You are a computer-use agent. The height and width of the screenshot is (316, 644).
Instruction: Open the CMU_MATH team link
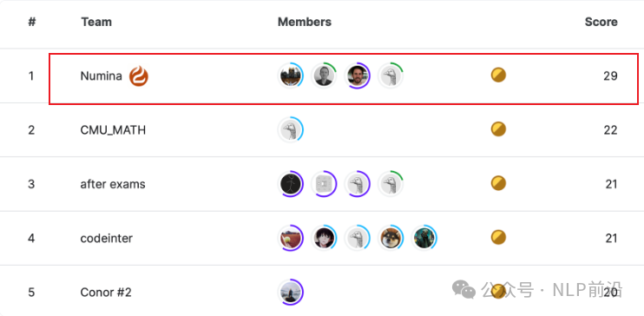tap(113, 130)
